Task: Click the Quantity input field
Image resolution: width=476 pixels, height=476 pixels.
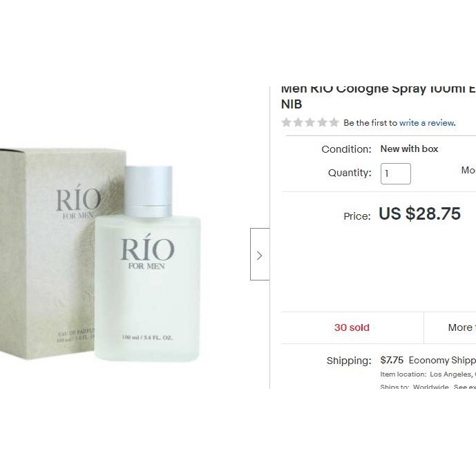Action: click(x=396, y=173)
